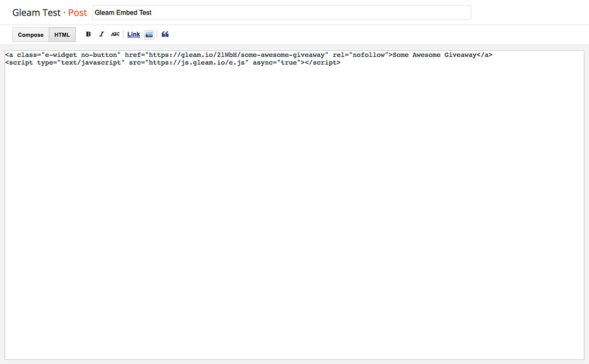The image size is (589, 364).
Task: Switch to Compose editing mode
Action: pos(31,35)
